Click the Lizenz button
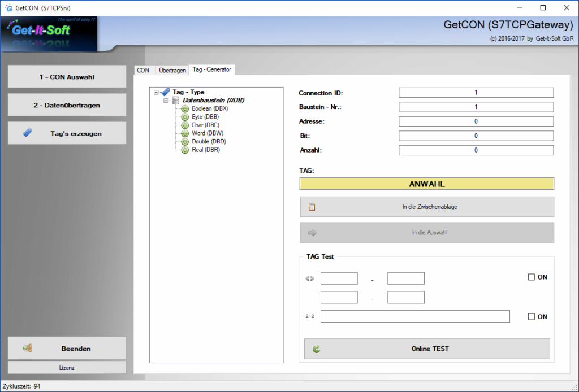This screenshot has height=392, width=579. 66,368
